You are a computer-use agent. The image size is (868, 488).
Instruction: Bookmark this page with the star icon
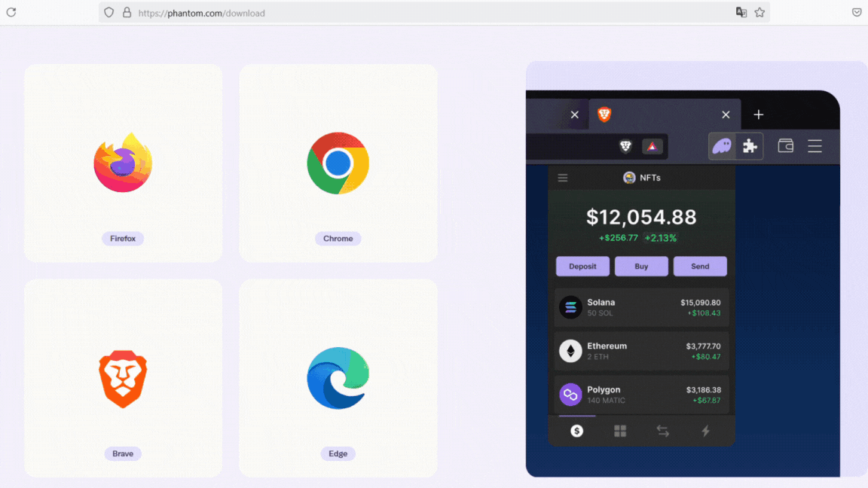tap(759, 12)
